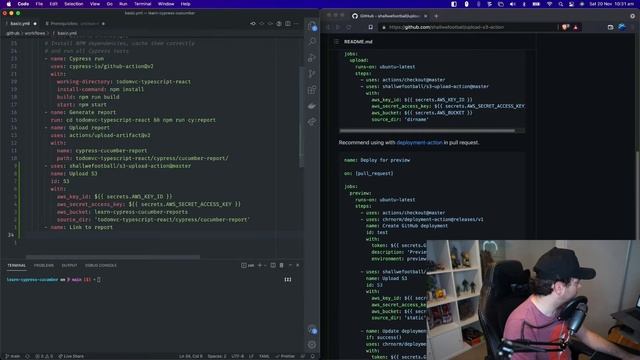The height and width of the screenshot is (360, 640).
Task: Change file encoding UTF-8 in status bar
Action: click(237, 356)
